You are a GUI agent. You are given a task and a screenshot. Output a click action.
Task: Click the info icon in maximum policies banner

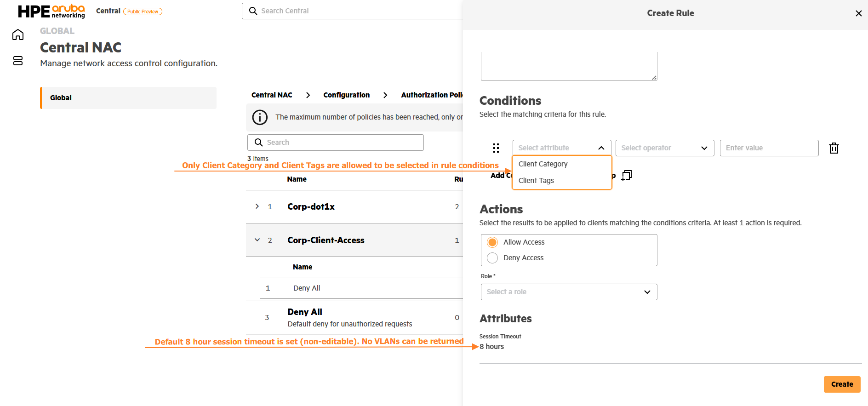point(260,117)
